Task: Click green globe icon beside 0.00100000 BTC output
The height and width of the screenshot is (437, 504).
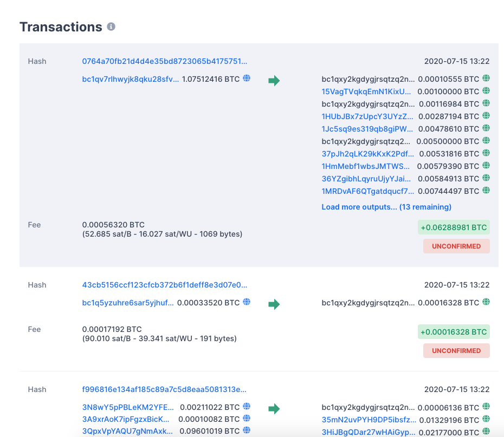Action: click(x=486, y=91)
